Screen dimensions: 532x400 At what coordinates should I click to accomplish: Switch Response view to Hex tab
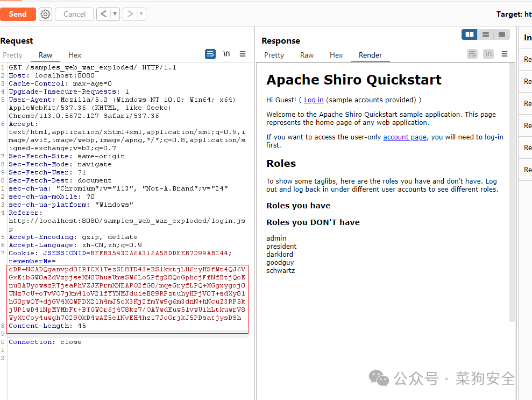(x=336, y=55)
